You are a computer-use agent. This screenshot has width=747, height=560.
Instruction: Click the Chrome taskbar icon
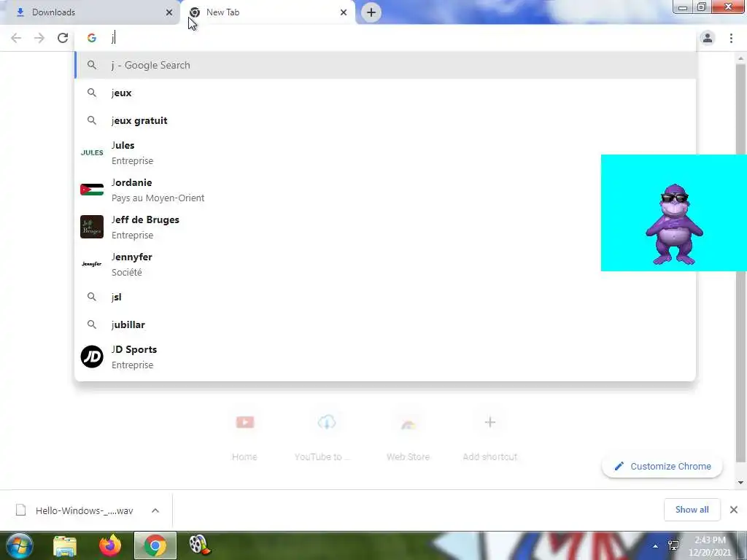coord(155,545)
